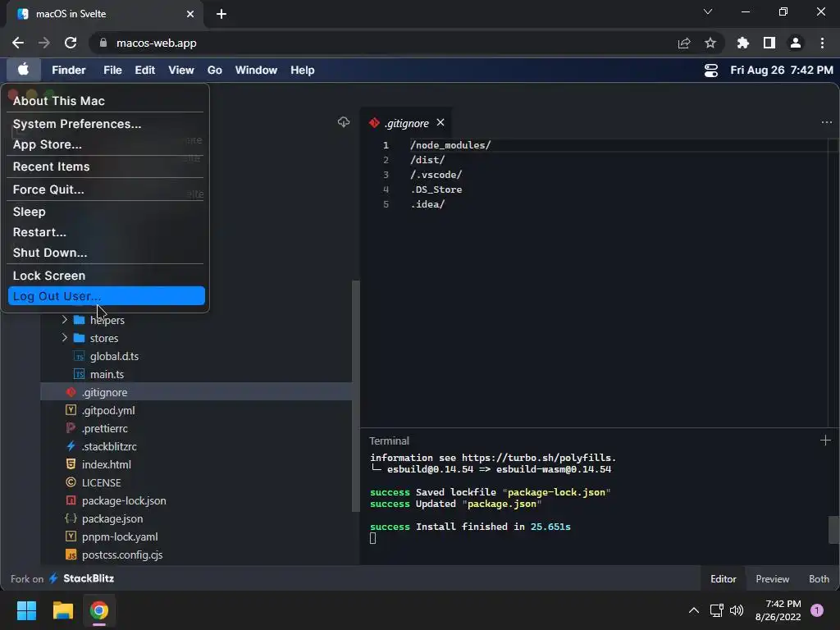Switch to Editor view mode

click(x=723, y=578)
